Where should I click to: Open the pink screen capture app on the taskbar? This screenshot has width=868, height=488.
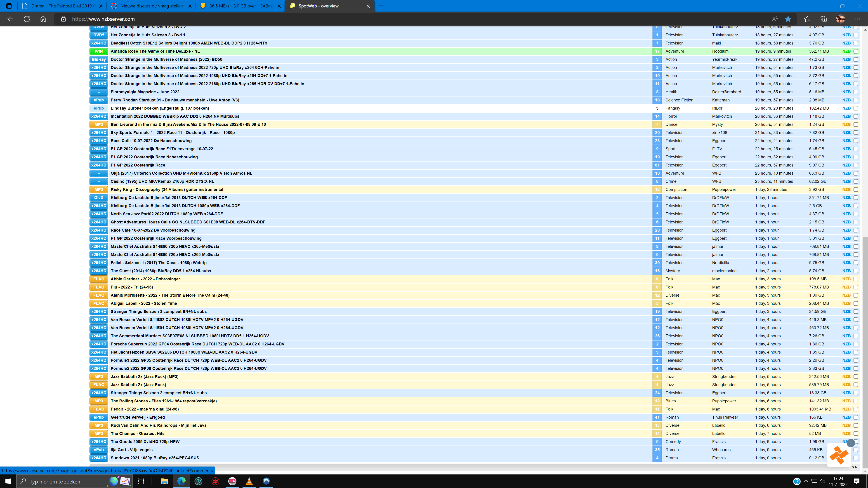(232, 481)
